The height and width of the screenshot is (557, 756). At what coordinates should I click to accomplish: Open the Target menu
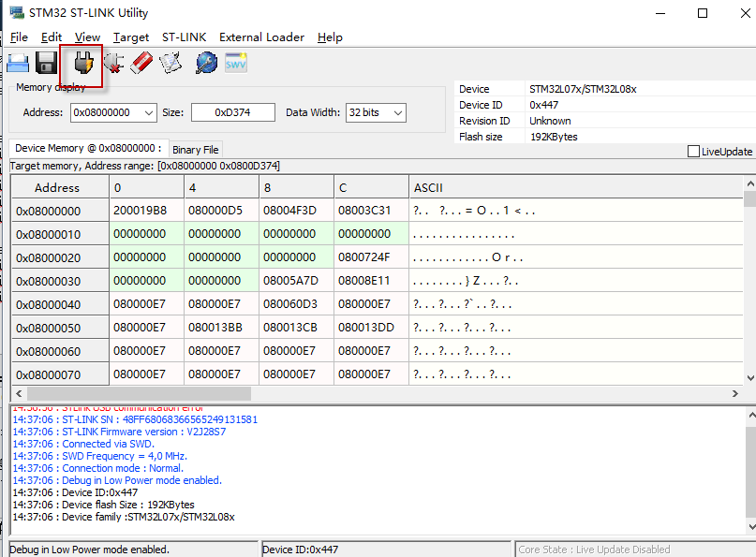(130, 37)
